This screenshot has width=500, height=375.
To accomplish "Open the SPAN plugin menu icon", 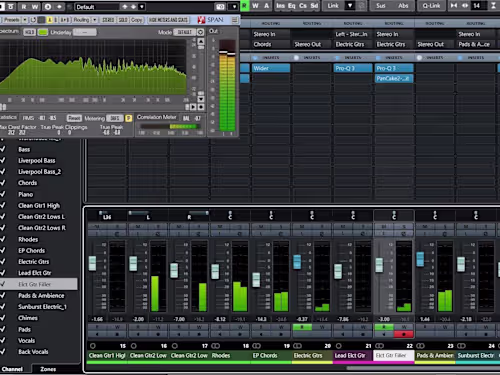I will click(x=235, y=20).
